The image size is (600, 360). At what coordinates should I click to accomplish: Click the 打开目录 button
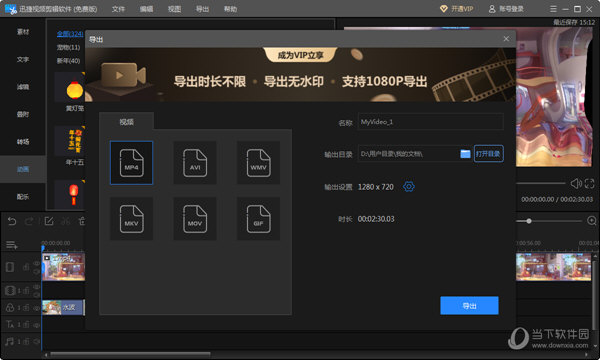[x=488, y=154]
